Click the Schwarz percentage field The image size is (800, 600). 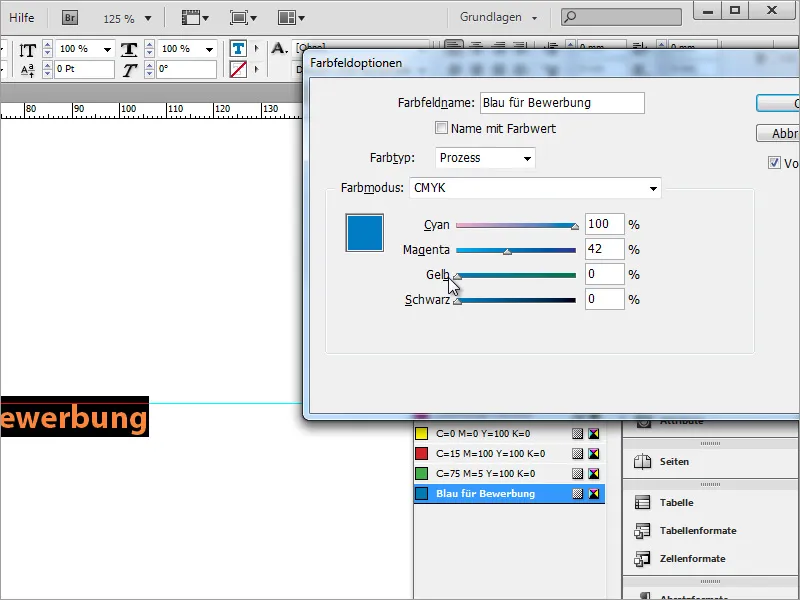click(x=605, y=299)
